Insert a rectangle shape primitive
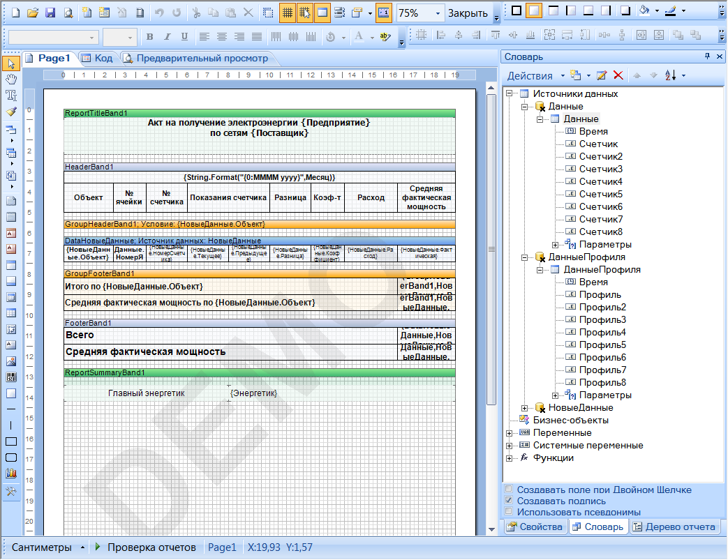 [x=11, y=441]
